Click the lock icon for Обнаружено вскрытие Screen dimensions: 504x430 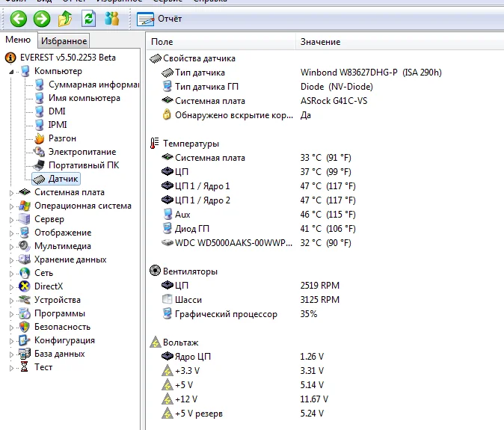point(167,114)
